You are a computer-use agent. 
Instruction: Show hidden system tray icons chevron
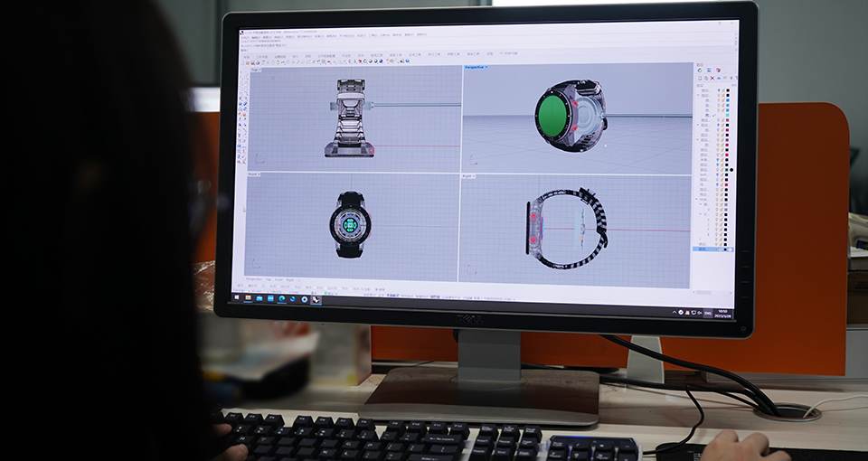675,313
